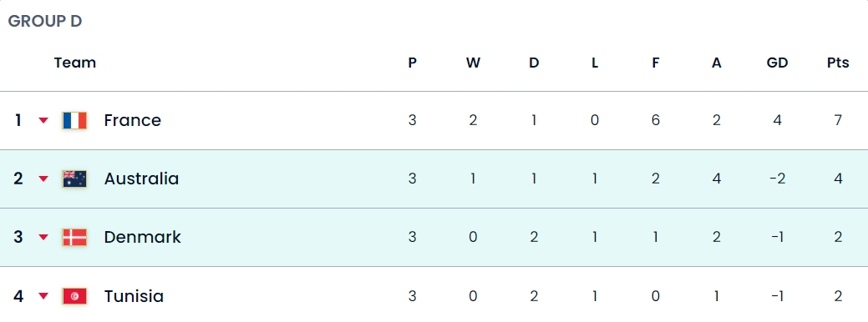The image size is (868, 322).
Task: Click France's points value 7
Action: click(x=838, y=120)
